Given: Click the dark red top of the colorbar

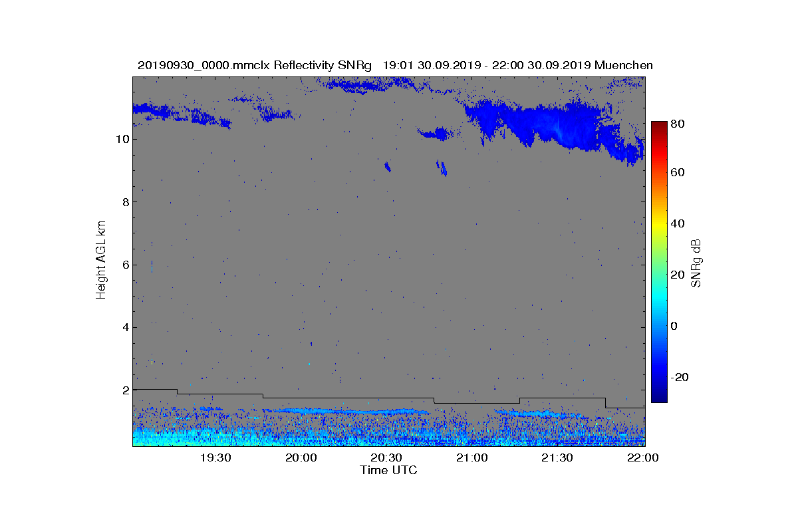Looking at the screenshot, I should [658, 126].
